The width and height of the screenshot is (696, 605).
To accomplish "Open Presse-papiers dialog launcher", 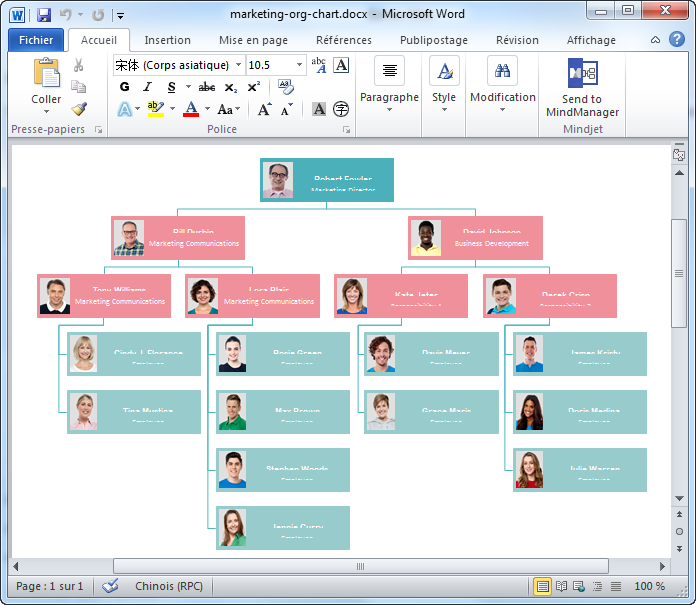I will pyautogui.click(x=99, y=130).
